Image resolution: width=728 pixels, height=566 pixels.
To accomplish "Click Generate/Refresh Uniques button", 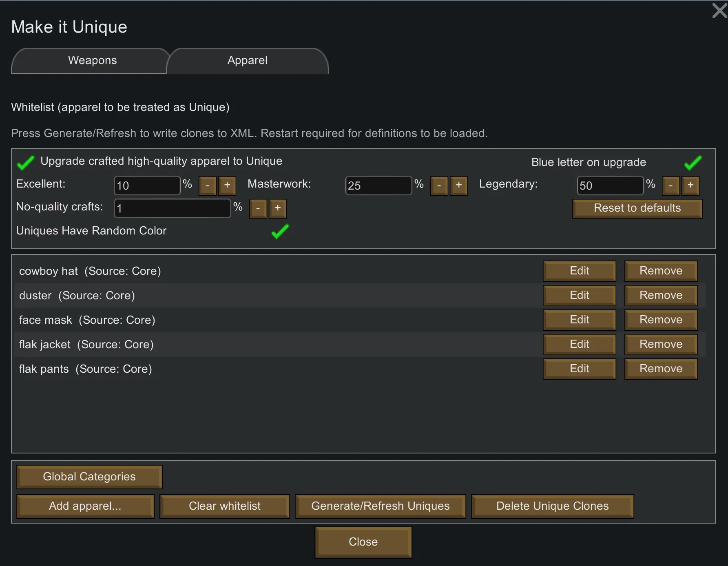I will pos(380,506).
